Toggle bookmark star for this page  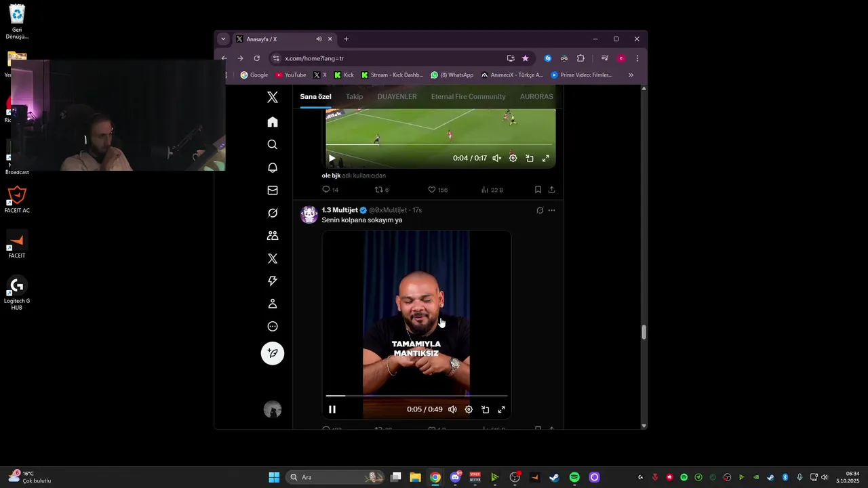(525, 58)
